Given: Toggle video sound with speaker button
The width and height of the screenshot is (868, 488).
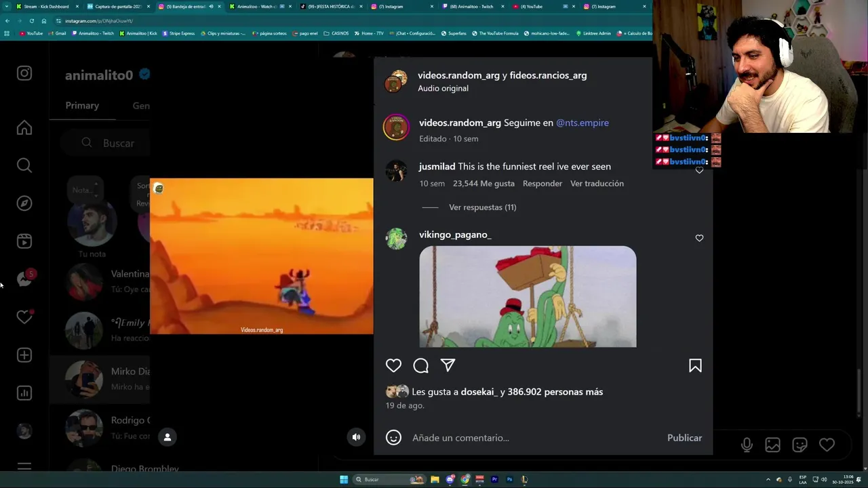Looking at the screenshot, I should [x=356, y=437].
